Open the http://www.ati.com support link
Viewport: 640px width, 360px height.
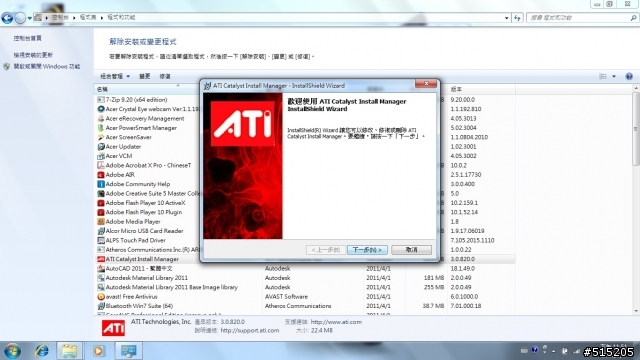pos(336,322)
